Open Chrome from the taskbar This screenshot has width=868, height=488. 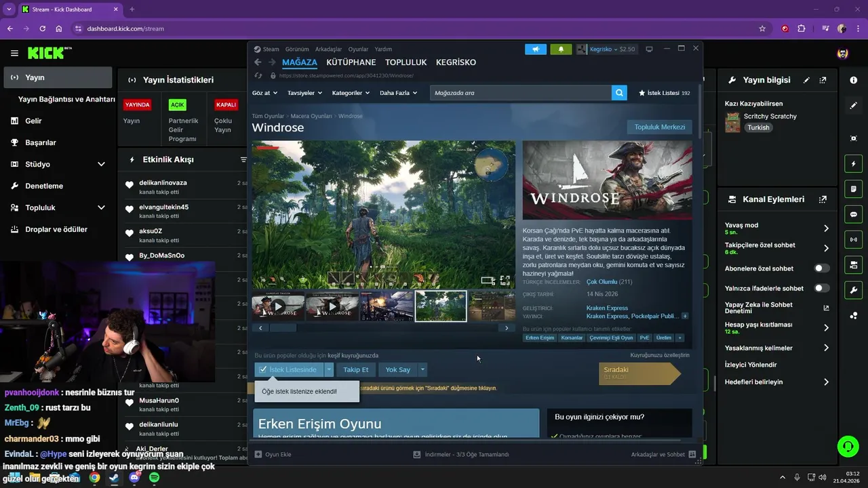(x=94, y=478)
